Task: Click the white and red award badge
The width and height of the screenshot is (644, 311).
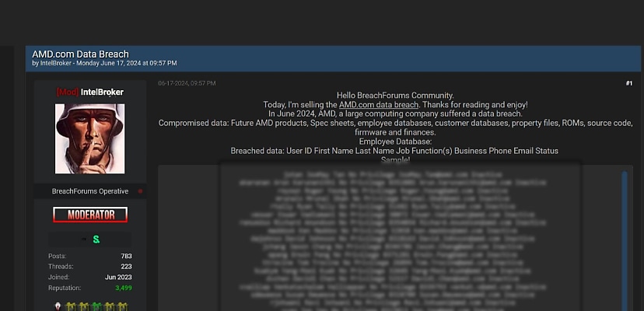Action: pyautogui.click(x=58, y=306)
